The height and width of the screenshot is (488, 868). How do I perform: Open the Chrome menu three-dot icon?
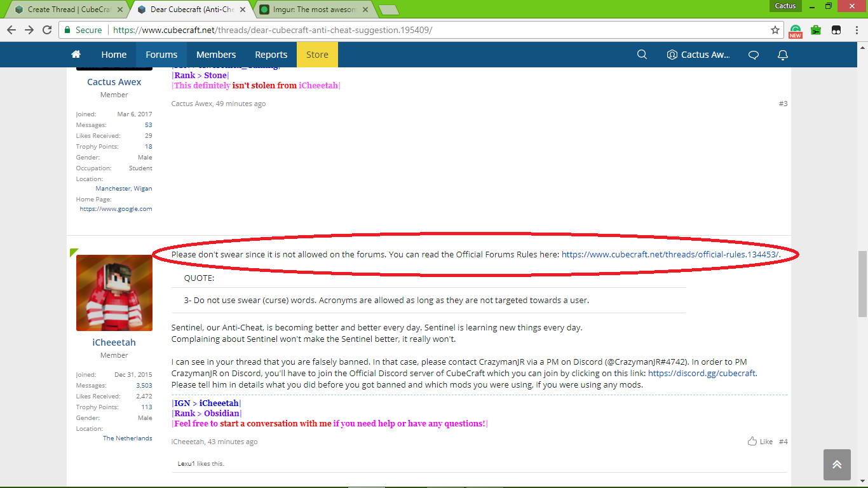pos(856,30)
